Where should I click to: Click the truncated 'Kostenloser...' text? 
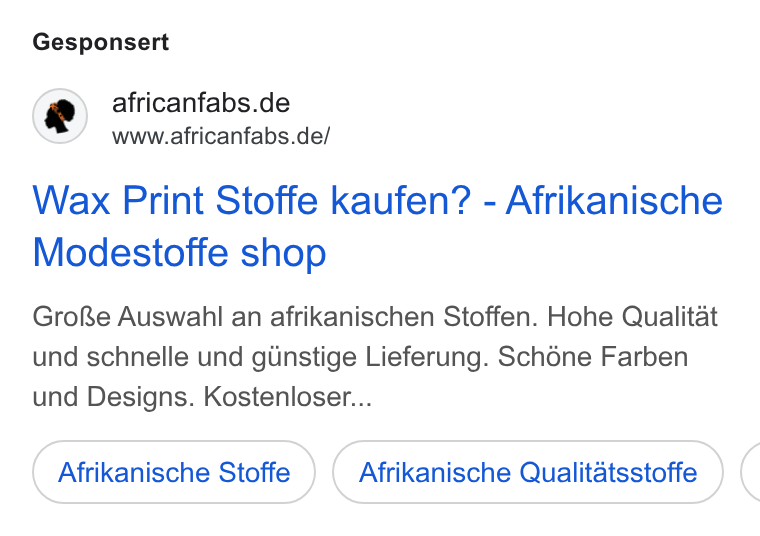(x=288, y=397)
